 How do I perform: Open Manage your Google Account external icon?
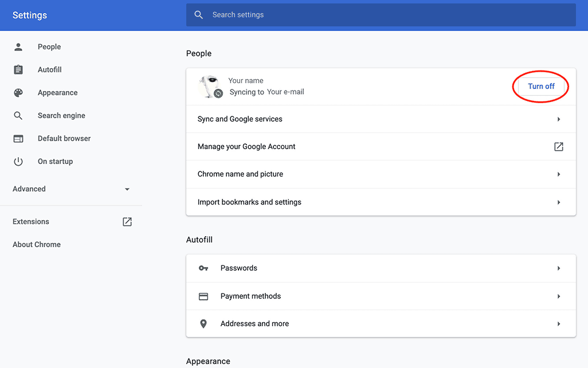click(559, 147)
